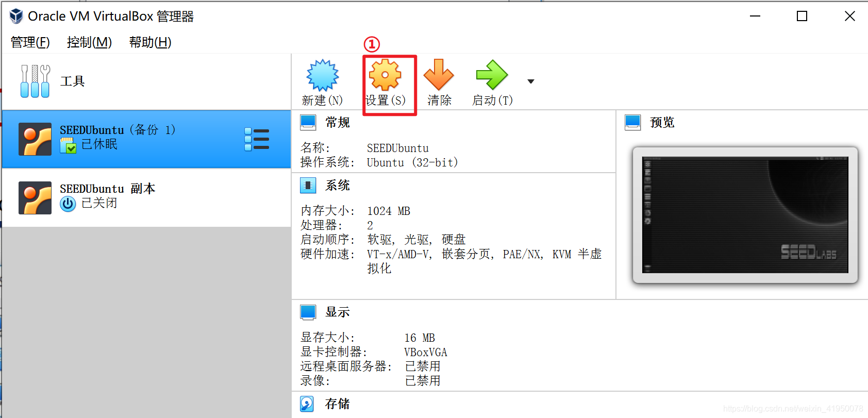Viewport: 868px width, 418px height.
Task: Click the 已关闭 status text
Action: coord(99,203)
